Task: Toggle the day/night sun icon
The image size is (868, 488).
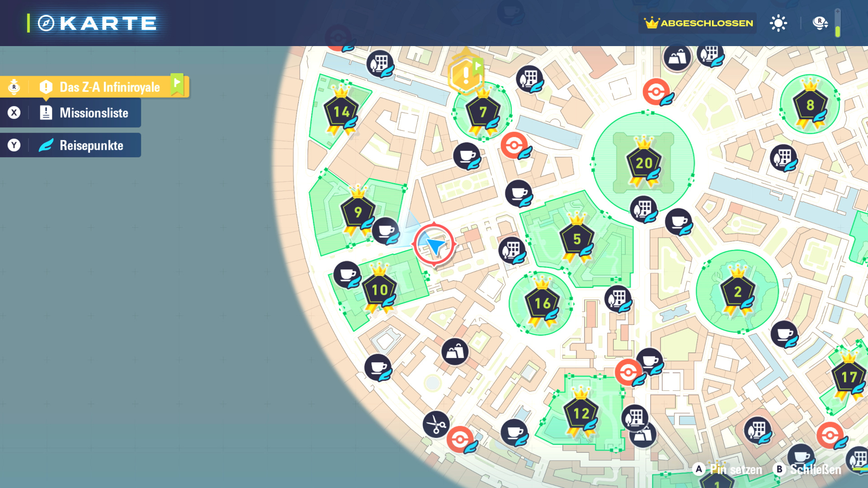Action: tap(778, 23)
